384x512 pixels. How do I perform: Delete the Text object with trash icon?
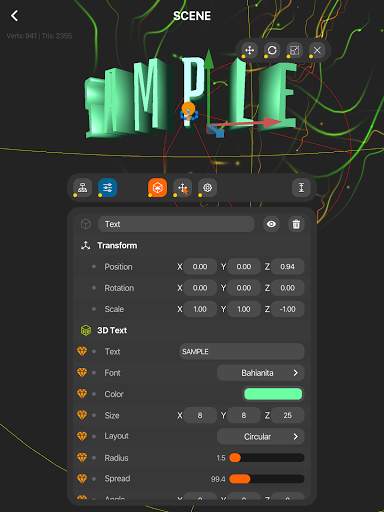(296, 224)
